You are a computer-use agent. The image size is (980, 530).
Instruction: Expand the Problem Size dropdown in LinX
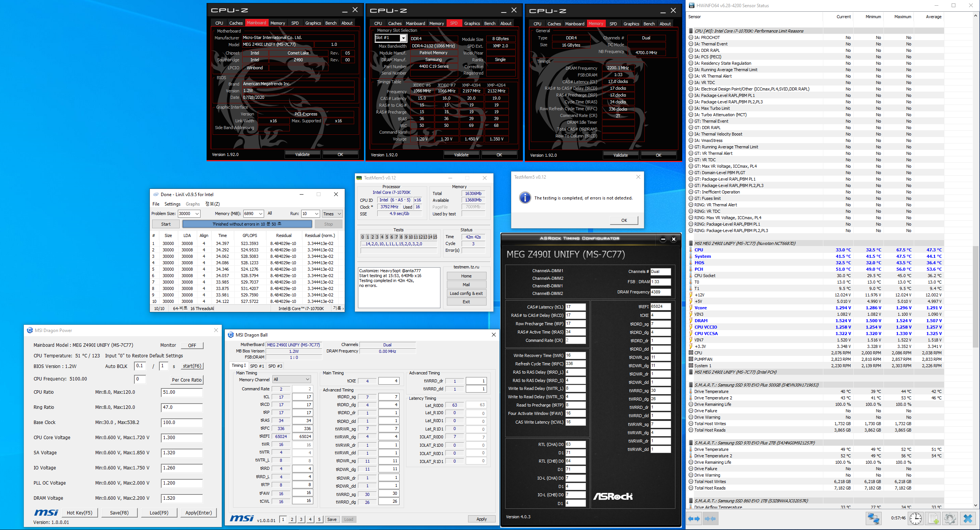197,214
